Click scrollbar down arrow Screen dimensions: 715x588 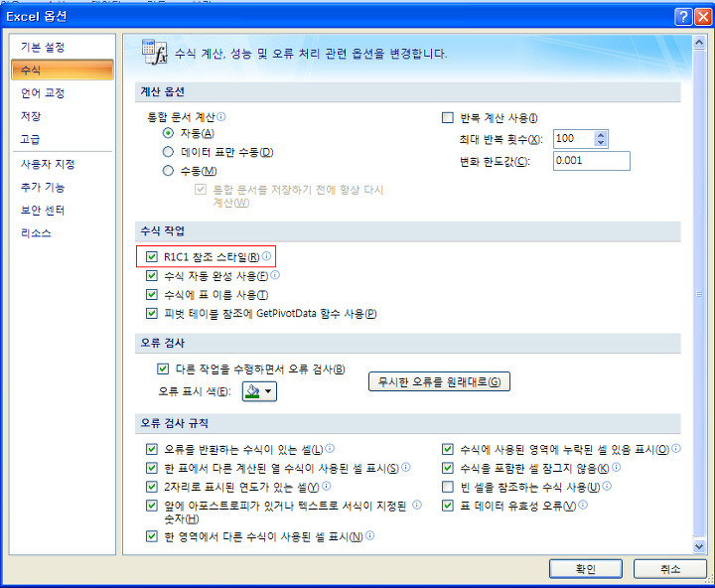(698, 546)
